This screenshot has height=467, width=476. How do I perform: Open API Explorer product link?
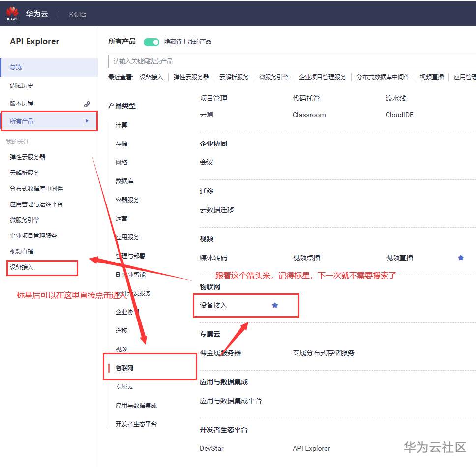point(311,448)
